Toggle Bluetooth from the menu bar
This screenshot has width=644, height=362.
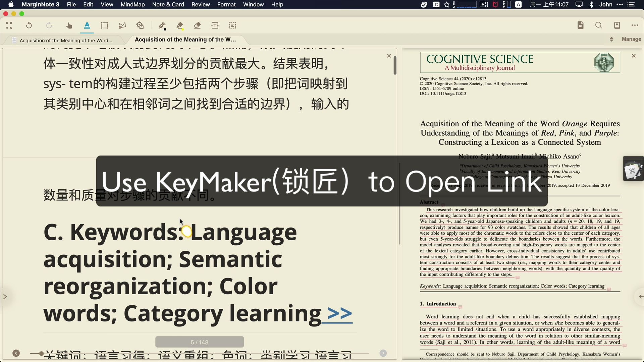pos(591,4)
